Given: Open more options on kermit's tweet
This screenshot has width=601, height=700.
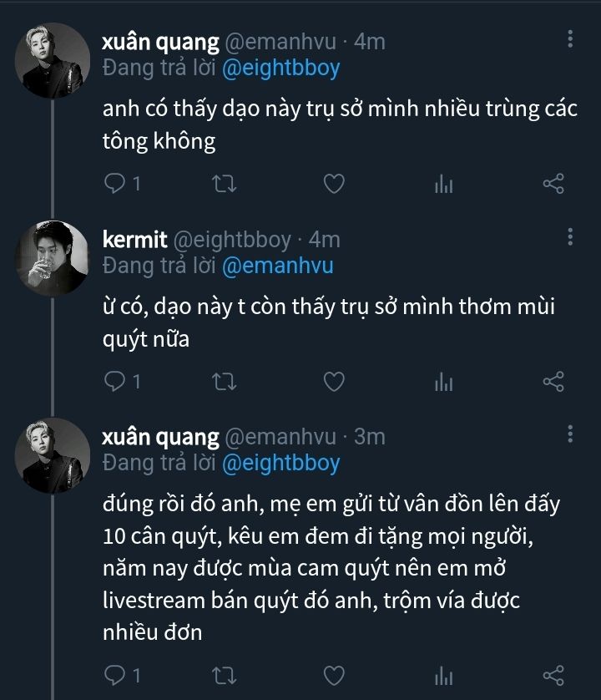Looking at the screenshot, I should 570,237.
